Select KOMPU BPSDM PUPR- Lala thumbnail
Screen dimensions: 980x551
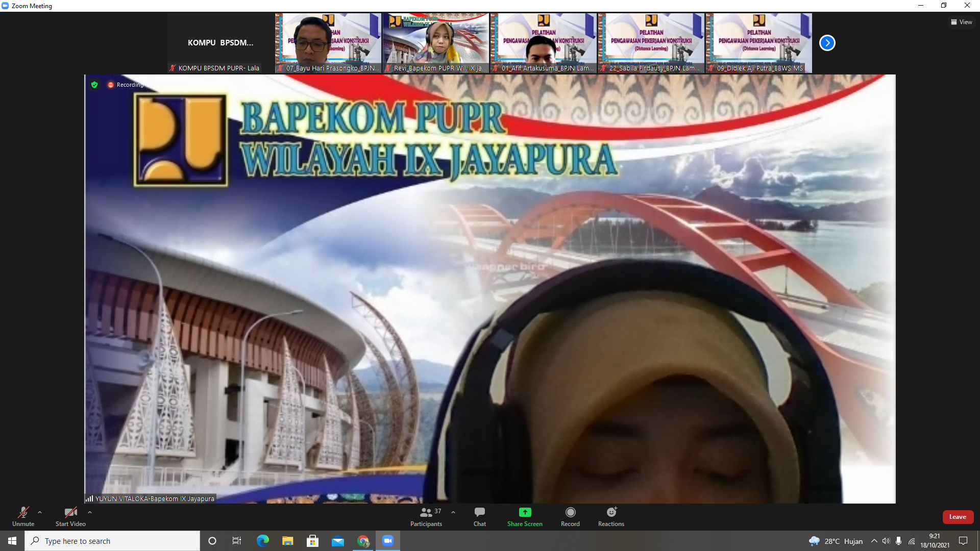click(x=220, y=43)
